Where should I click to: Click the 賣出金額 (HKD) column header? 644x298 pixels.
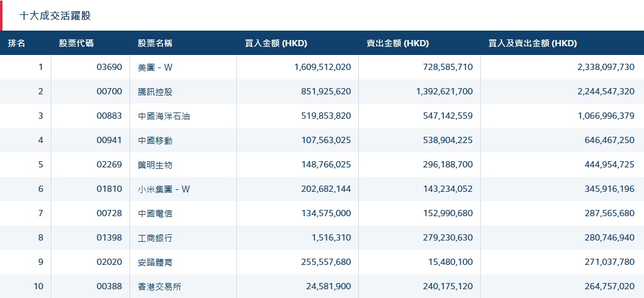[x=398, y=44]
